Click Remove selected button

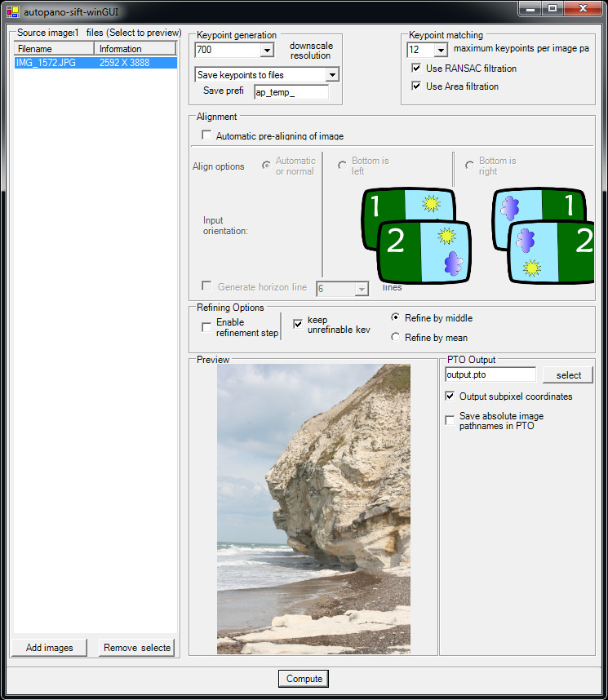(x=137, y=647)
